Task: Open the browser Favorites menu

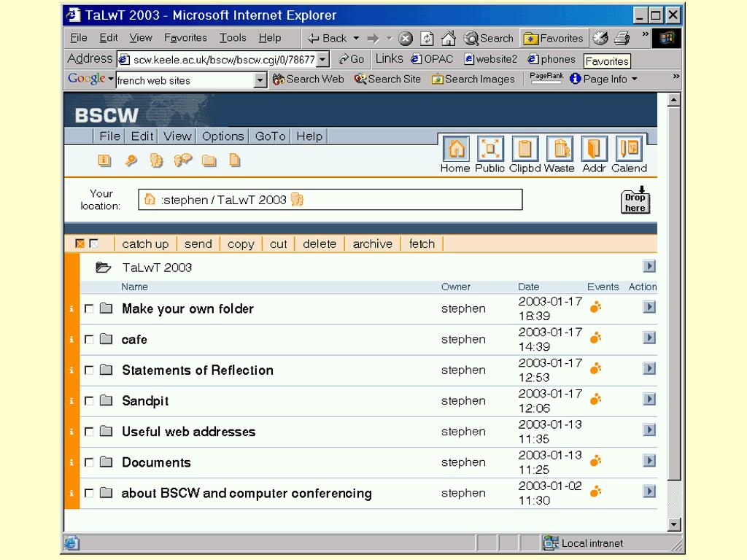Action: click(x=185, y=38)
